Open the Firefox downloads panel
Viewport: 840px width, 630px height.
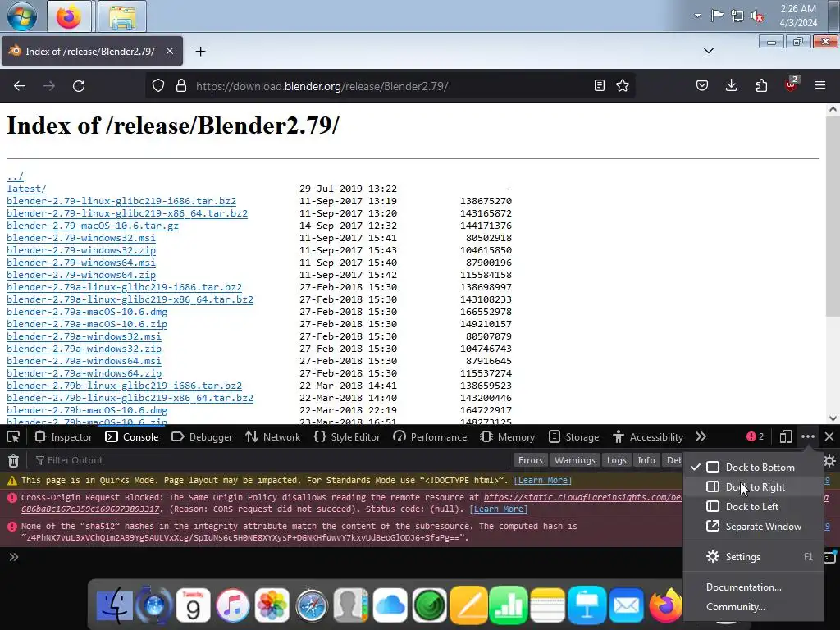pyautogui.click(x=731, y=85)
